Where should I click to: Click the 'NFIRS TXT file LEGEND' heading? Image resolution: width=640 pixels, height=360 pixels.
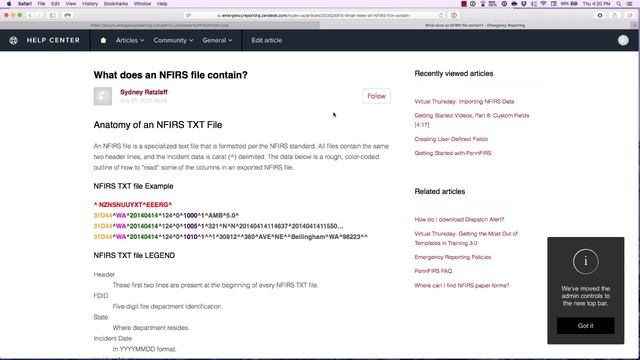(x=134, y=256)
